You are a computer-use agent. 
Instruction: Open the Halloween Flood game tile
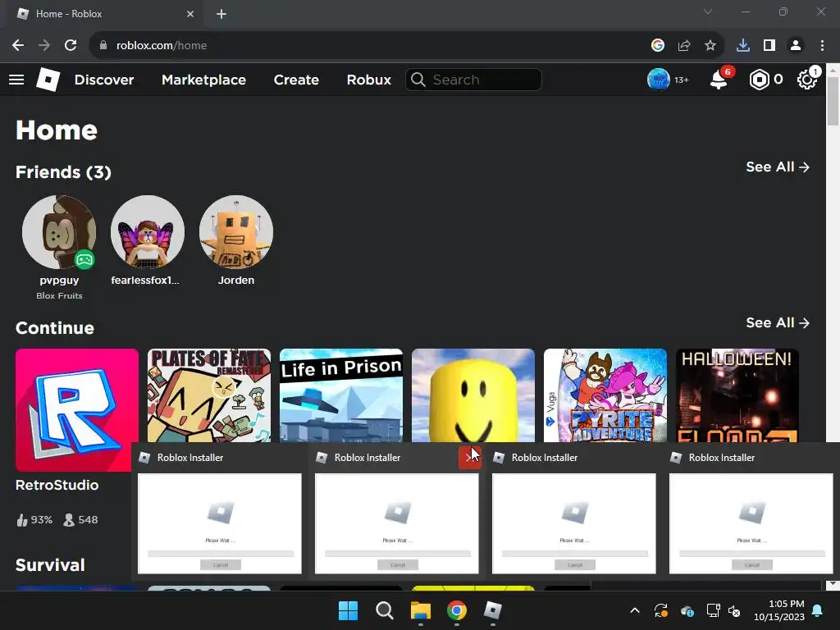[x=737, y=395]
